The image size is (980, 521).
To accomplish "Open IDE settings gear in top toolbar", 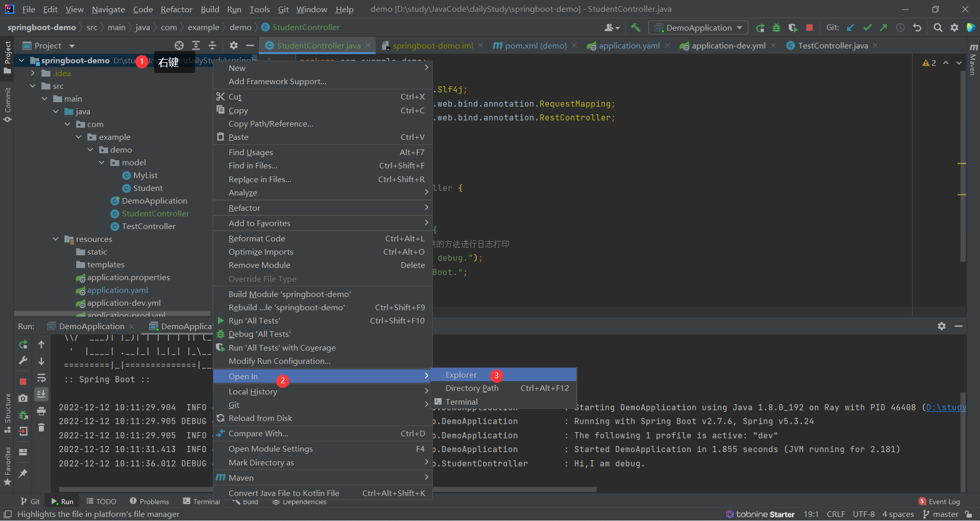I will (954, 28).
